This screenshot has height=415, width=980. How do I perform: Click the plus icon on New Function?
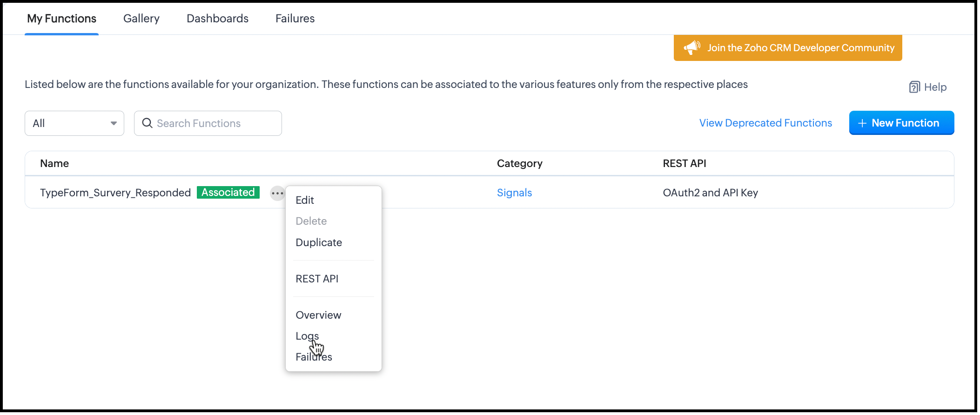862,123
